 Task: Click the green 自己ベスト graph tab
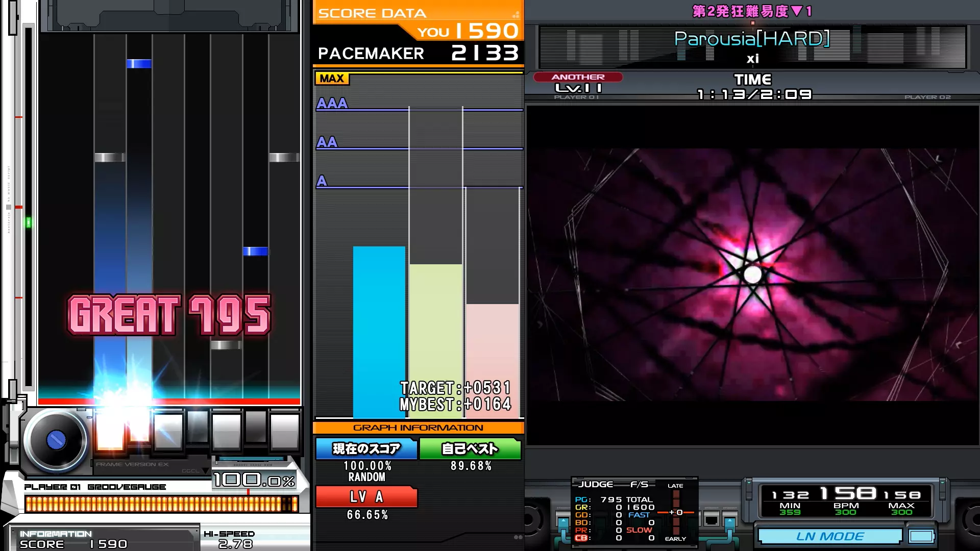tap(470, 449)
